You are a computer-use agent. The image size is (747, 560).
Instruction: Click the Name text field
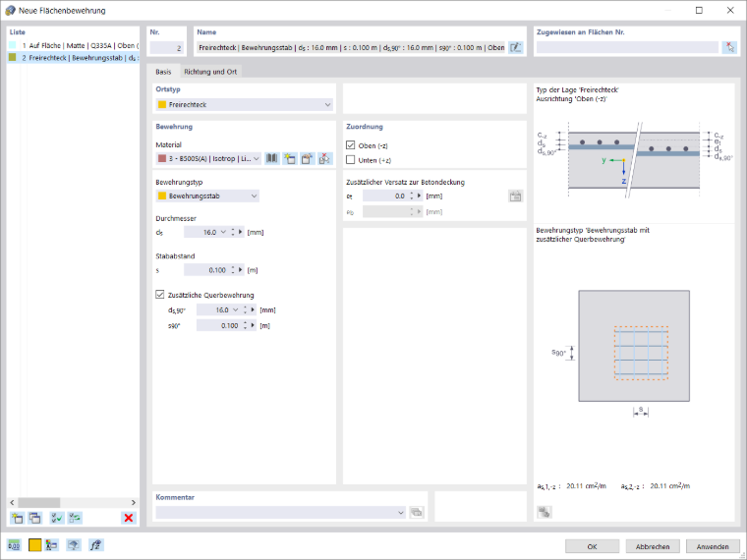pyautogui.click(x=351, y=47)
